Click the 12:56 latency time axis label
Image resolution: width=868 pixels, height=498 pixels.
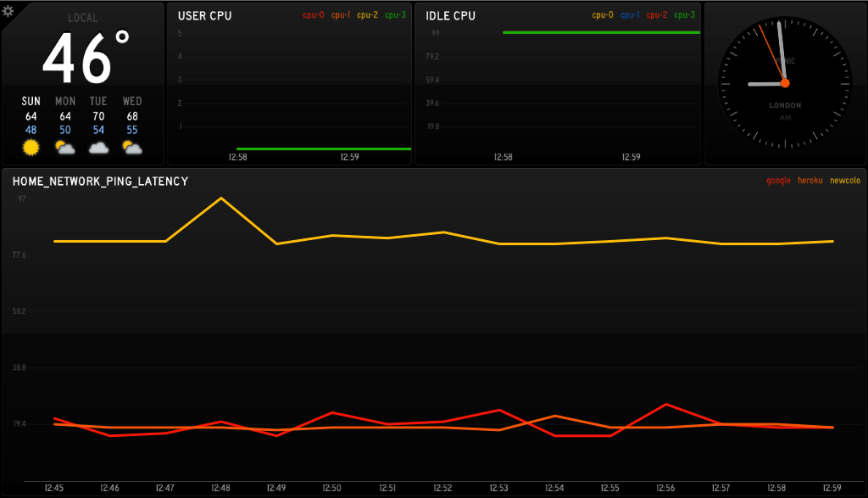pyautogui.click(x=665, y=488)
